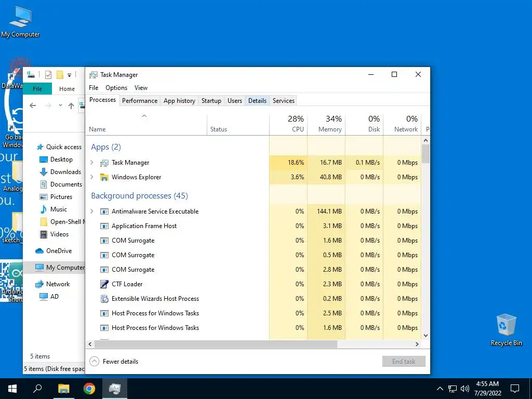Sort by the Name column header
532x399 pixels.
click(x=146, y=124)
